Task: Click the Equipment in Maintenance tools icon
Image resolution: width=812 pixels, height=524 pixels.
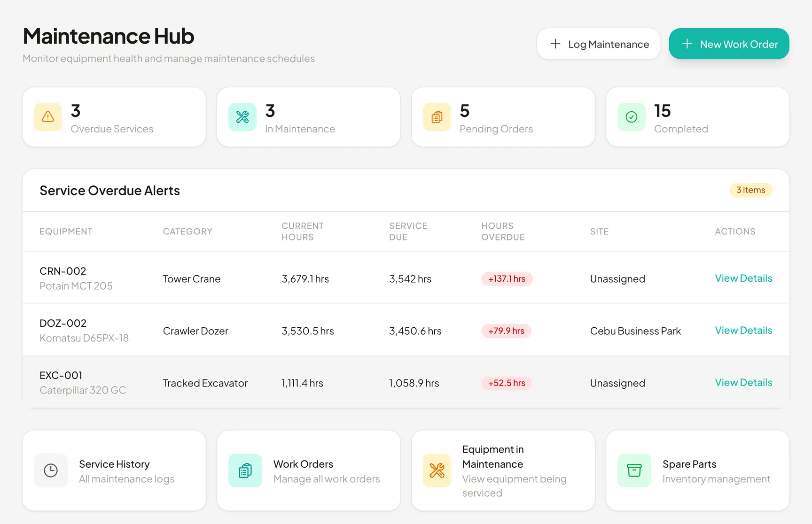Action: coord(437,470)
